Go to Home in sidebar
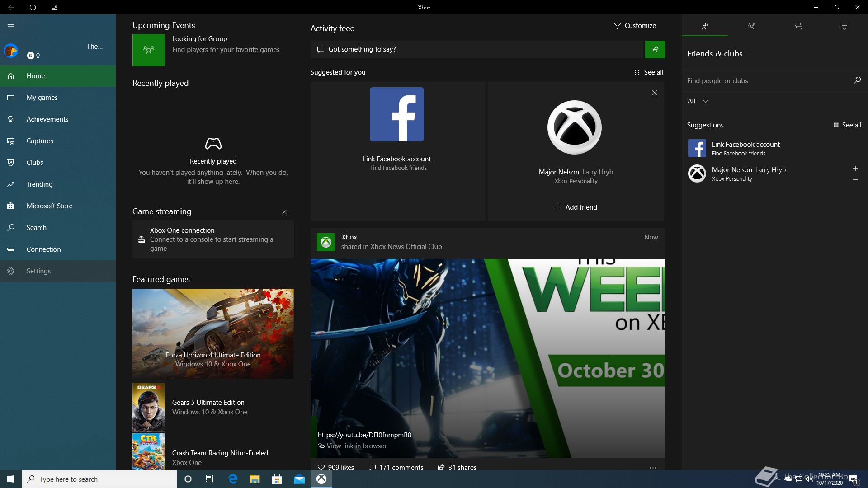The height and width of the screenshot is (488, 868). [x=58, y=76]
